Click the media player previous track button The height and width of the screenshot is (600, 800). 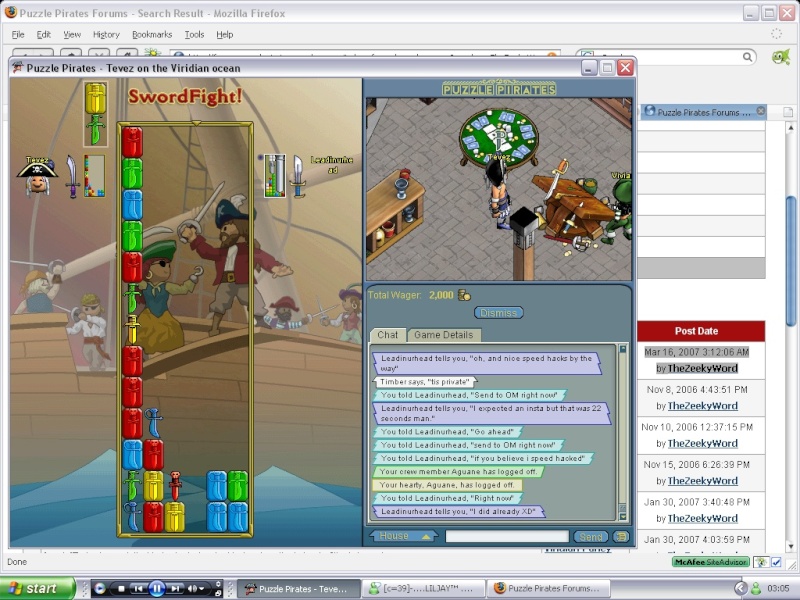(x=138, y=588)
